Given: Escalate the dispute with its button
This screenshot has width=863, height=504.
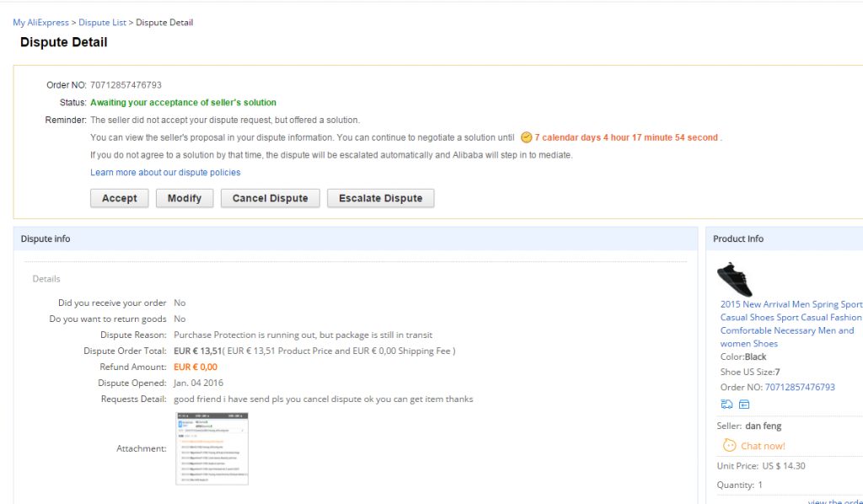Looking at the screenshot, I should (x=381, y=198).
